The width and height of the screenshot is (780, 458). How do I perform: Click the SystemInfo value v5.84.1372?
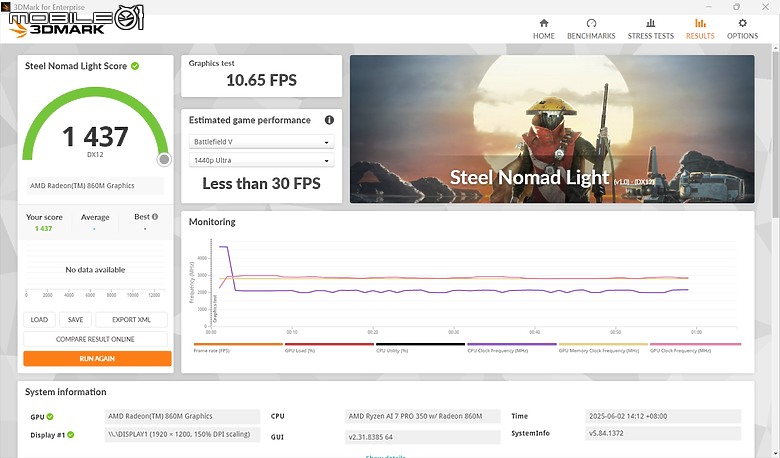coord(663,433)
